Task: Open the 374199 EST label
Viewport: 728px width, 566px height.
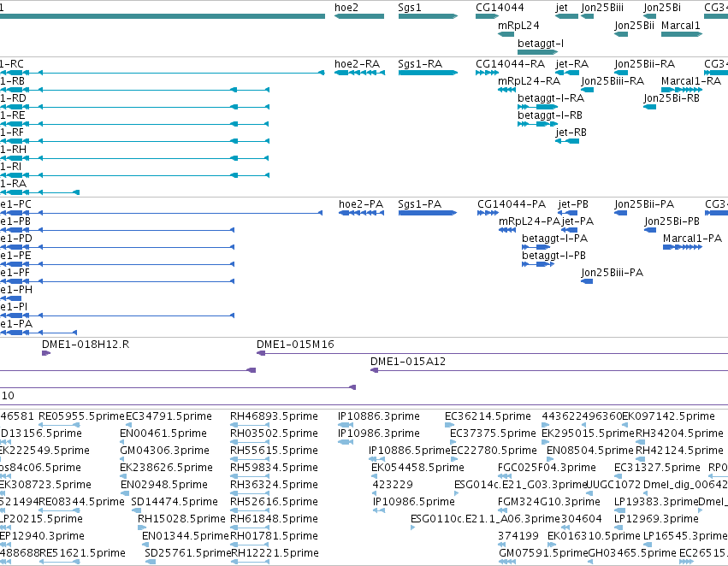Action: point(518,536)
